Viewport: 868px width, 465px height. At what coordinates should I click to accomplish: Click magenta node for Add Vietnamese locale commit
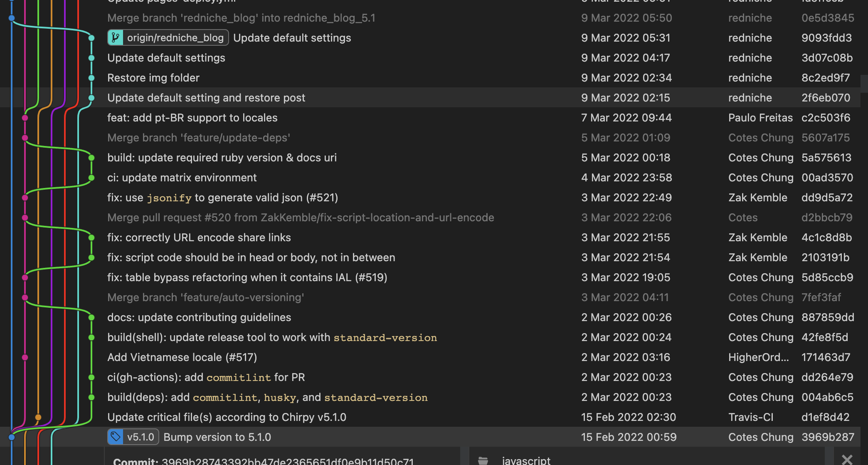click(x=25, y=357)
